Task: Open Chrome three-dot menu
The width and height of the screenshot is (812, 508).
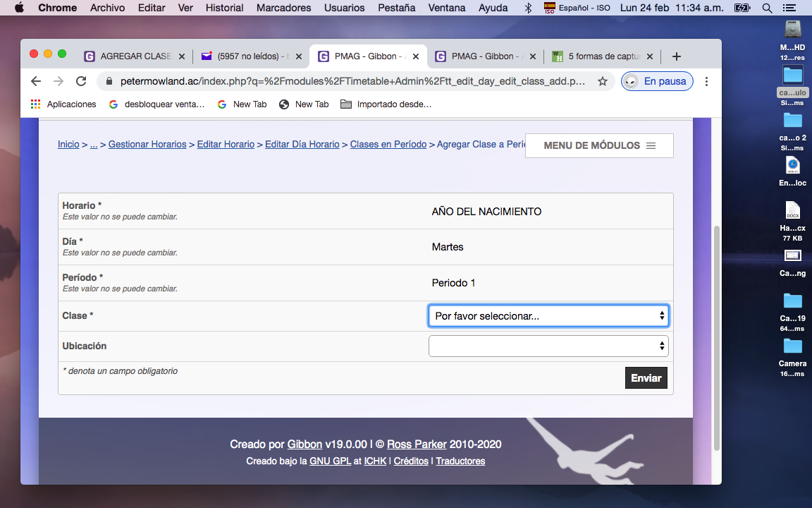Action: pos(706,81)
